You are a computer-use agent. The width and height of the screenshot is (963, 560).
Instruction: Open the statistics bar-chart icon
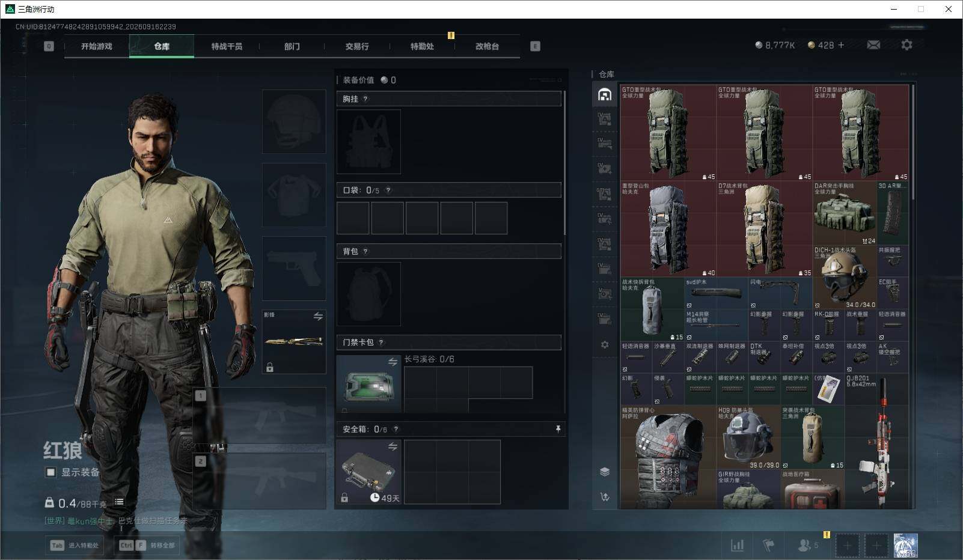tap(737, 545)
